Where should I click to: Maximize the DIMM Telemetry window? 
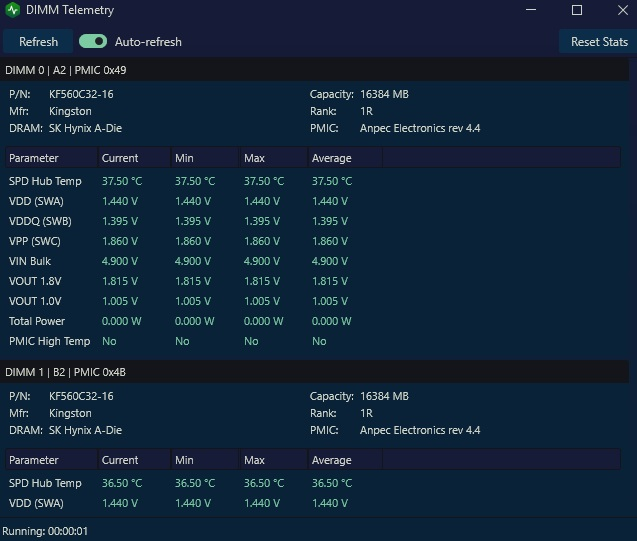(x=576, y=10)
